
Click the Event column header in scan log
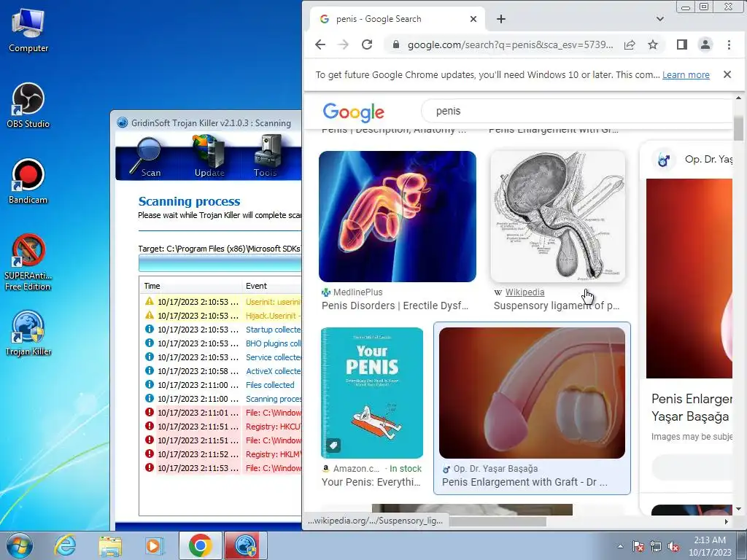(x=272, y=286)
